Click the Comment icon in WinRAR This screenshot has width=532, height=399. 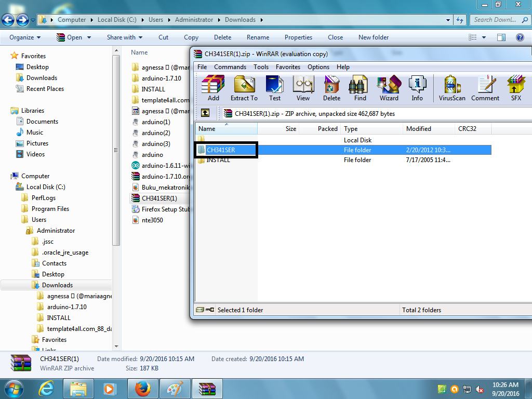click(x=485, y=88)
